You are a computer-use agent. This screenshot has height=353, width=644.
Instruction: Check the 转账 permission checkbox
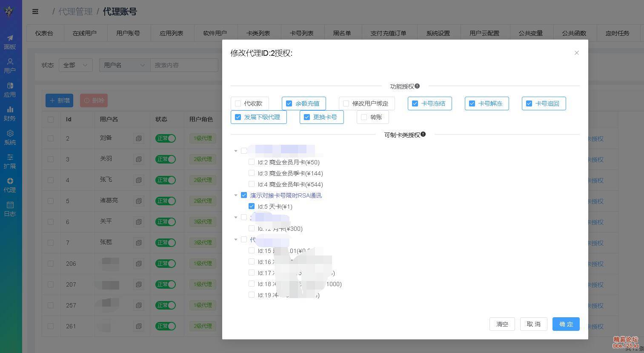(x=364, y=117)
